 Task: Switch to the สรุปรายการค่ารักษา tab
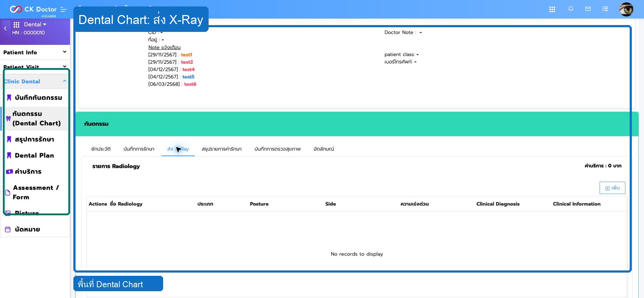(x=221, y=149)
